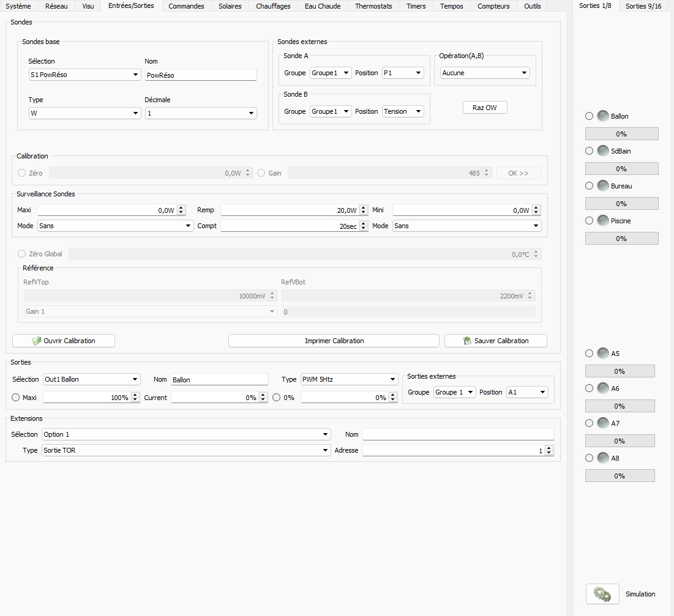Screen dimensions: 674x616
Task: Click the Nom field containing PowRéso
Action: tap(201, 75)
